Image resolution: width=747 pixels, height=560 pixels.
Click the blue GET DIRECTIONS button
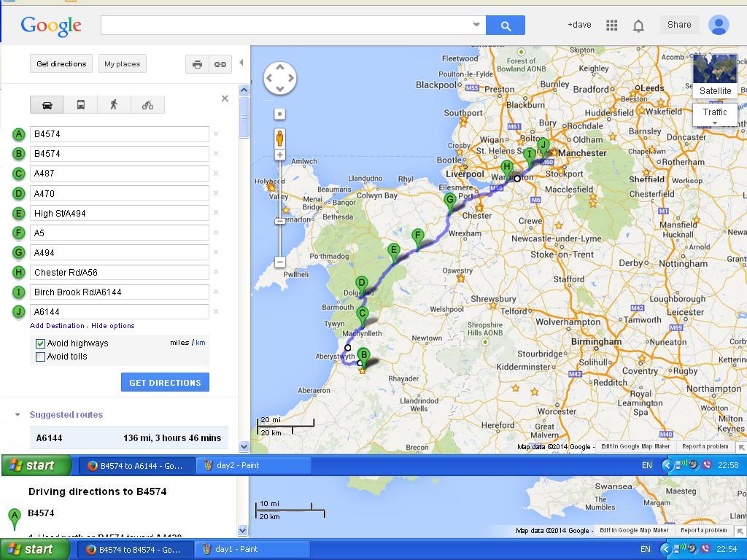click(165, 382)
